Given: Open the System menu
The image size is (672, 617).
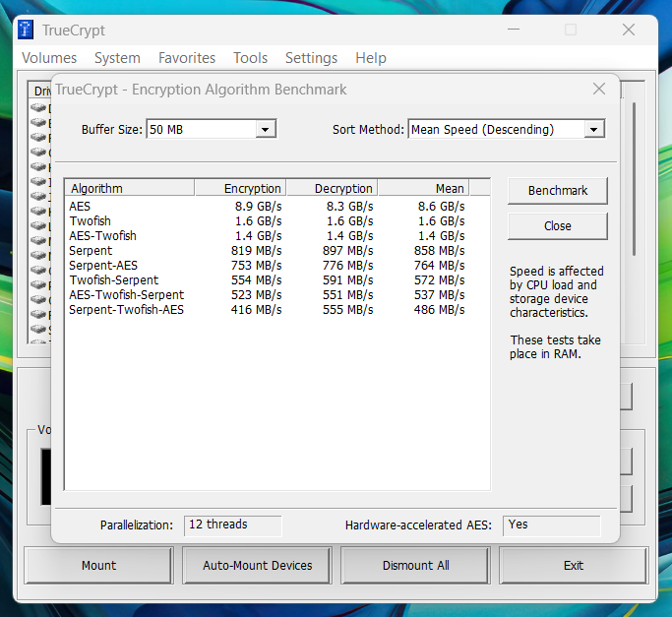Looking at the screenshot, I should click(117, 58).
